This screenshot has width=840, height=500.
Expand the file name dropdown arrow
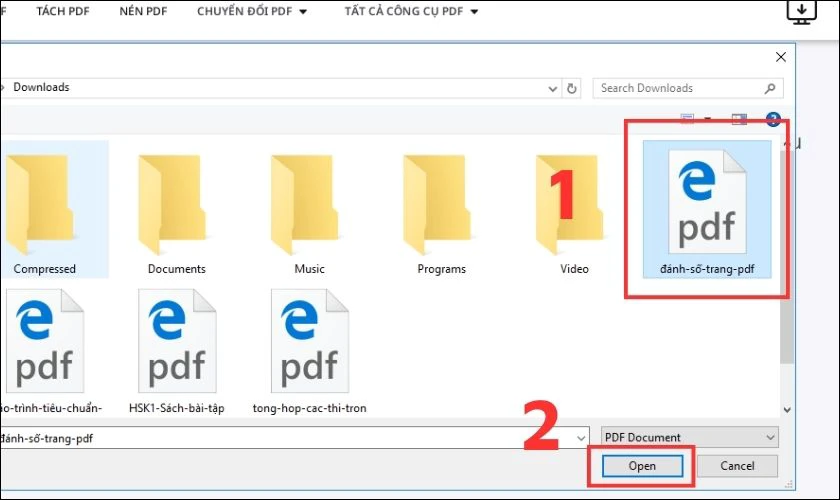(581, 438)
